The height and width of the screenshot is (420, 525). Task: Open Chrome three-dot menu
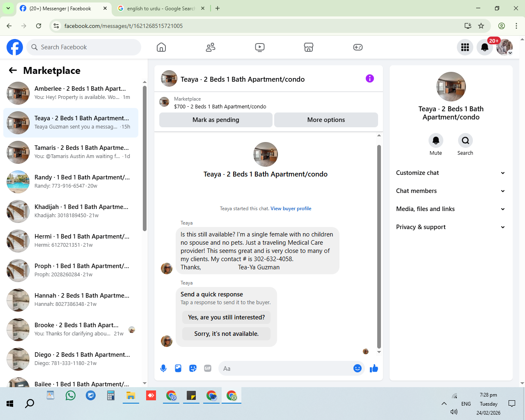coord(516,26)
